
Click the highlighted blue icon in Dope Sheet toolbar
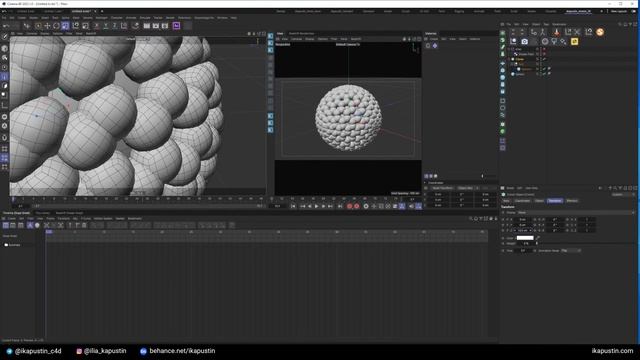[x=30, y=225]
